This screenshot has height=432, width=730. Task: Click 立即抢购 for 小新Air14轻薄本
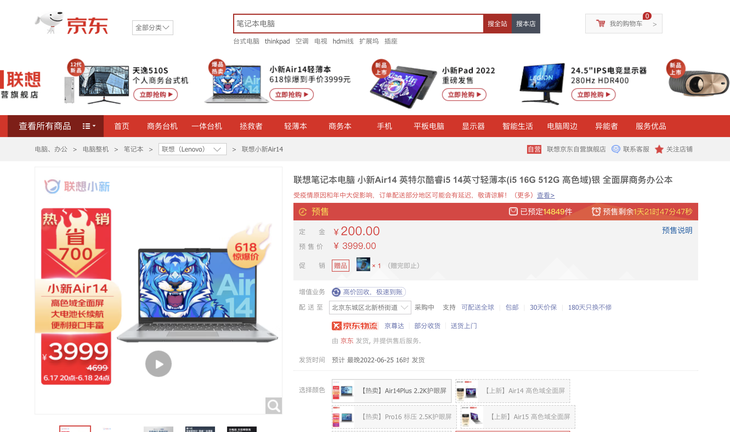coord(291,94)
